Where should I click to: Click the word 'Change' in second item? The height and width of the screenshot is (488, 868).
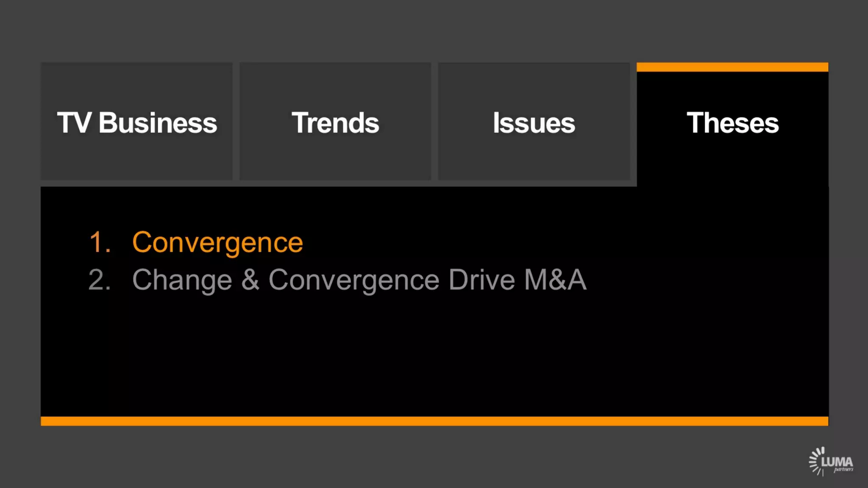(182, 280)
